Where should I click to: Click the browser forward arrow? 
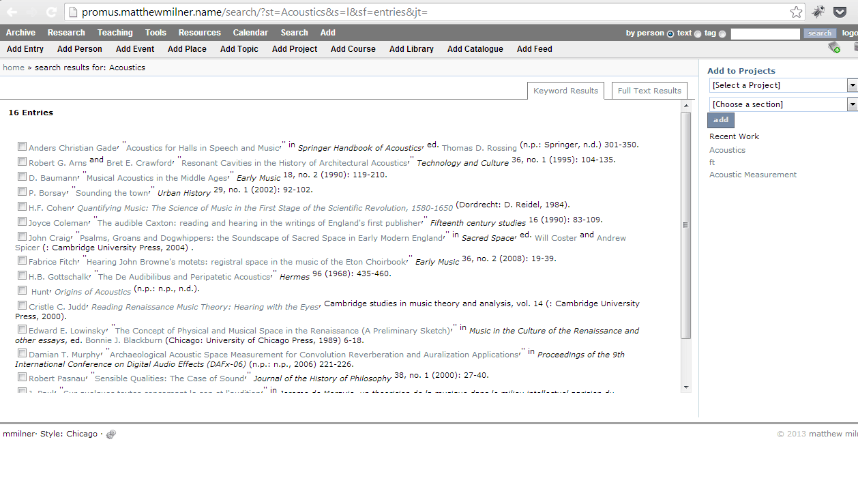pos(31,12)
